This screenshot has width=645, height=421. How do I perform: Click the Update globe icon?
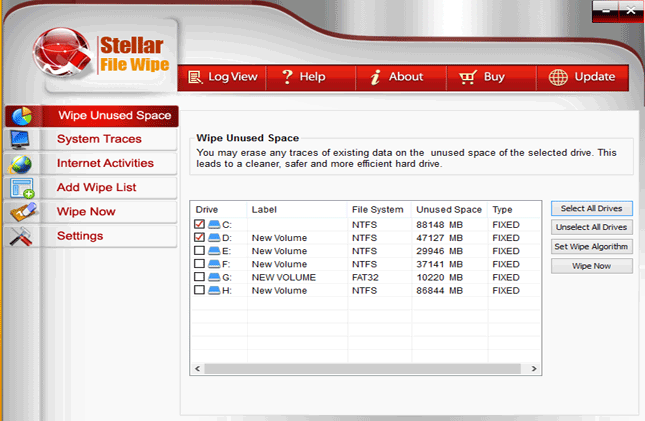pyautogui.click(x=558, y=77)
